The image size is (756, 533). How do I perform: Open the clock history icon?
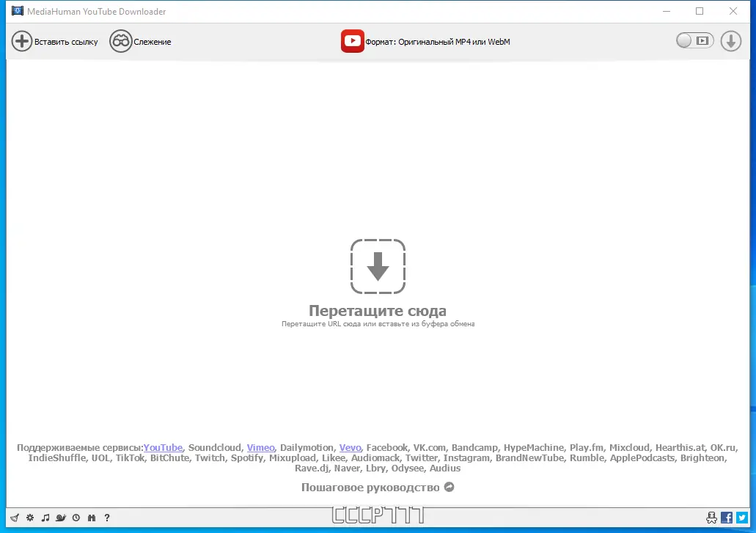[77, 518]
